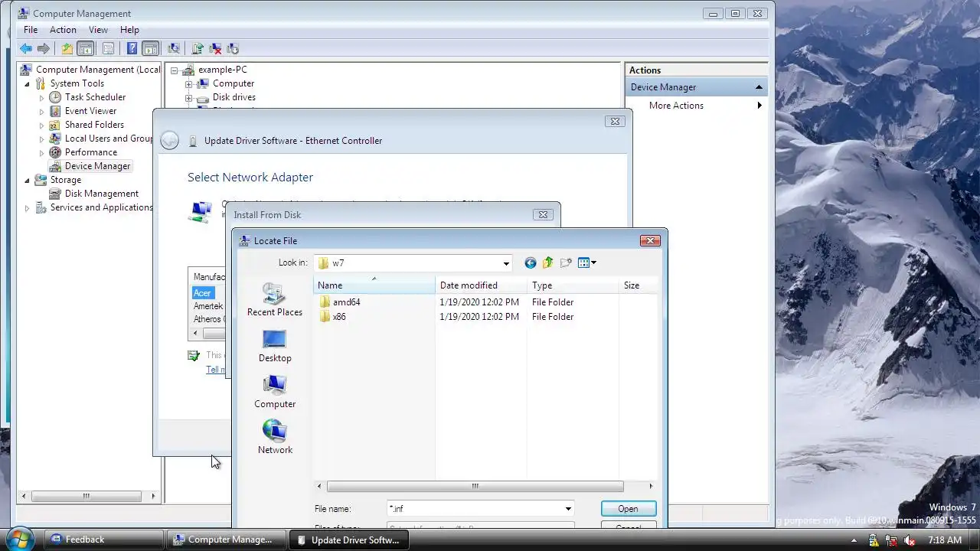980x551 pixels.
Task: Open View Menu icon in Locate File
Action: pos(587,262)
